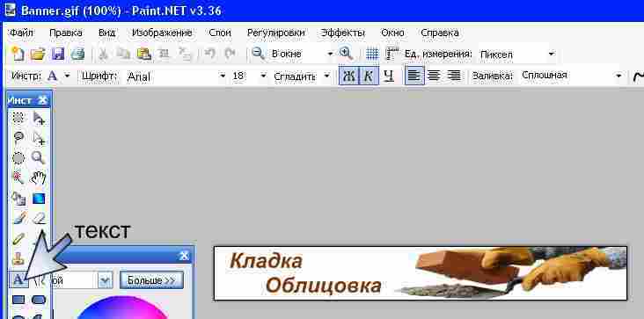Click the Save floppy disk icon
This screenshot has width=644, height=319.
(x=58, y=54)
